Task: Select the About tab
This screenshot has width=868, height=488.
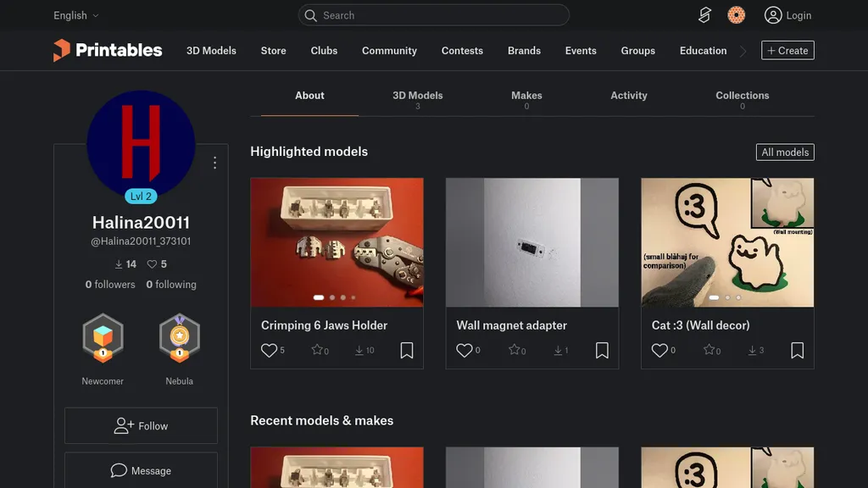Action: (x=309, y=96)
